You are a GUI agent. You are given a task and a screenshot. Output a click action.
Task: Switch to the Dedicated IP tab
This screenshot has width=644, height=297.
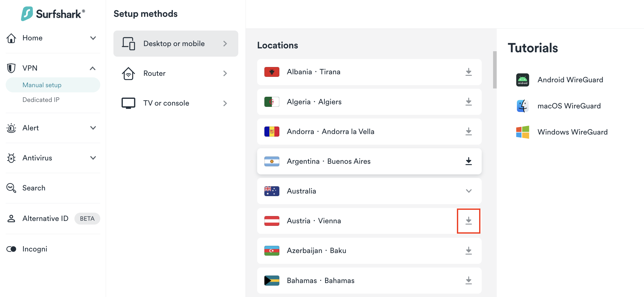coord(41,100)
